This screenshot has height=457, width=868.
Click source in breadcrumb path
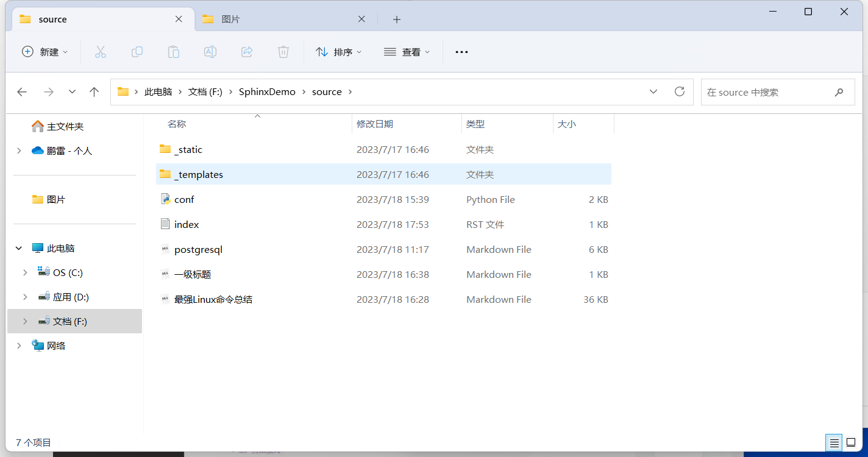(x=327, y=92)
